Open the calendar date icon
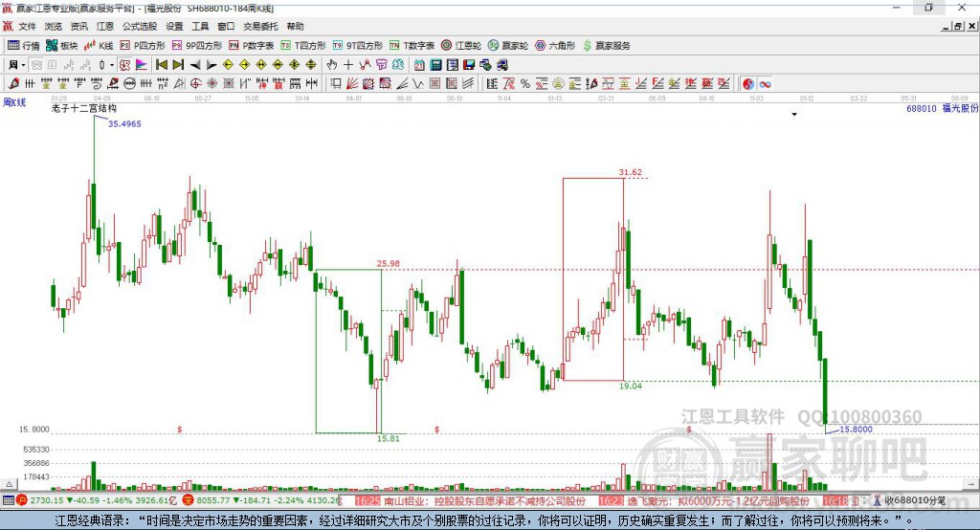This screenshot has width=980, height=530. [x=419, y=65]
